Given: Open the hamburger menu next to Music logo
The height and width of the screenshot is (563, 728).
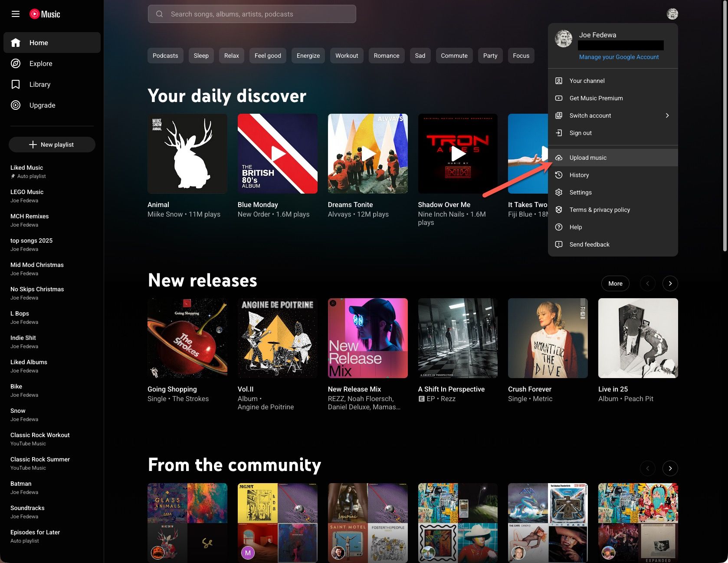Looking at the screenshot, I should point(16,14).
